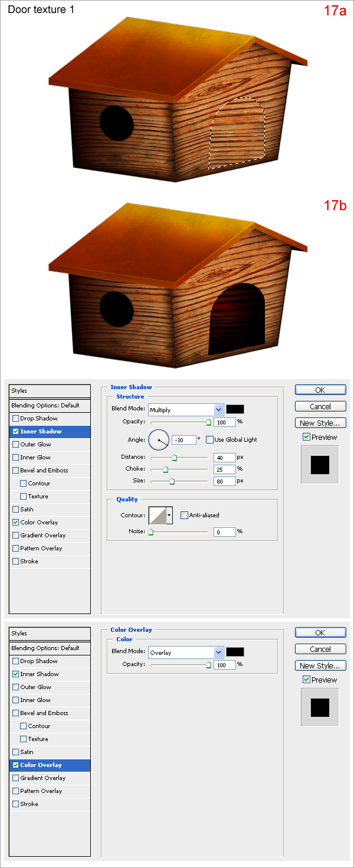Click the Choke slider handle
The image size is (354, 868).
(x=165, y=469)
